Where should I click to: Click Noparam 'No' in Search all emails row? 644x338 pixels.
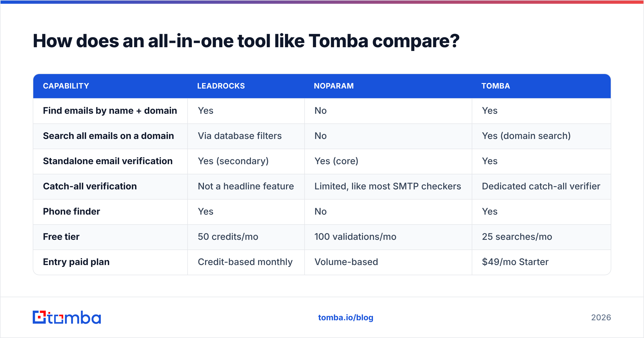[x=320, y=136]
